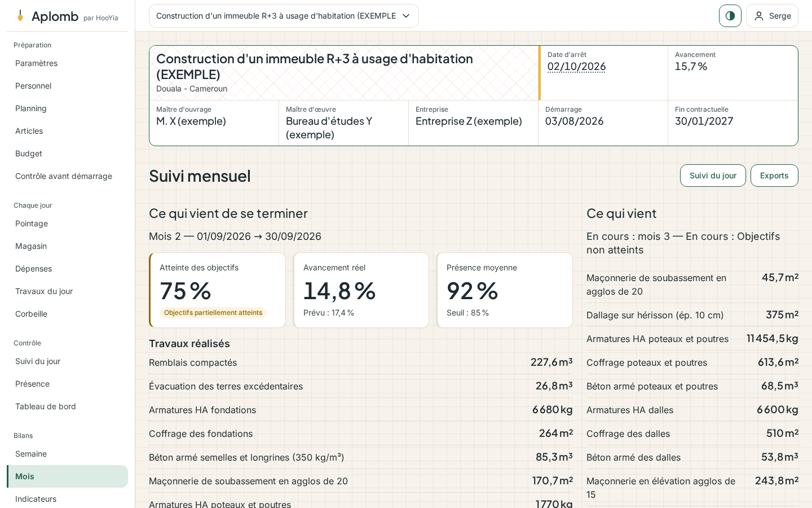This screenshot has width=812, height=508.
Task: Click the 'Armatures HA fondations' row
Action: click(x=361, y=410)
